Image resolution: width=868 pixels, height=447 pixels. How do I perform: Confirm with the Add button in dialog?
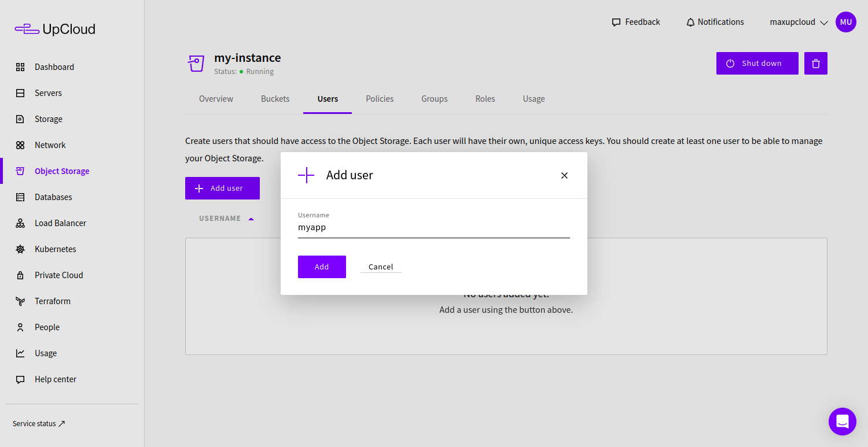pyautogui.click(x=322, y=267)
